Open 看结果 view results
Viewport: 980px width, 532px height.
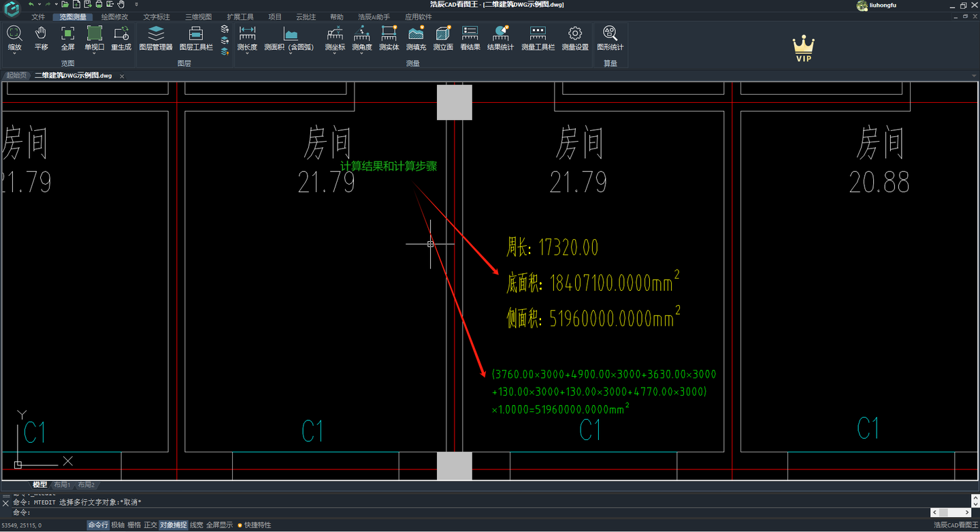(x=470, y=37)
